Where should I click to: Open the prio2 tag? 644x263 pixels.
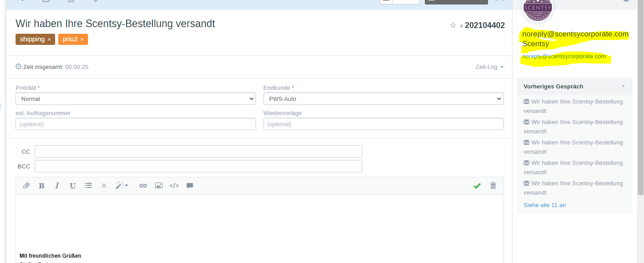point(70,39)
